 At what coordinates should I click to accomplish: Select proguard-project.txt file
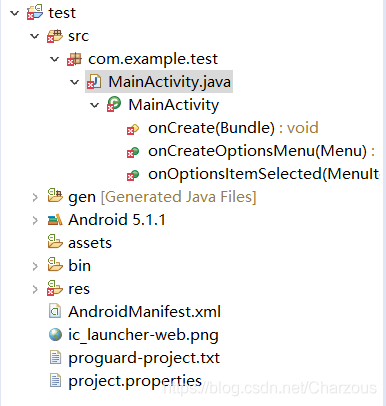[144, 358]
